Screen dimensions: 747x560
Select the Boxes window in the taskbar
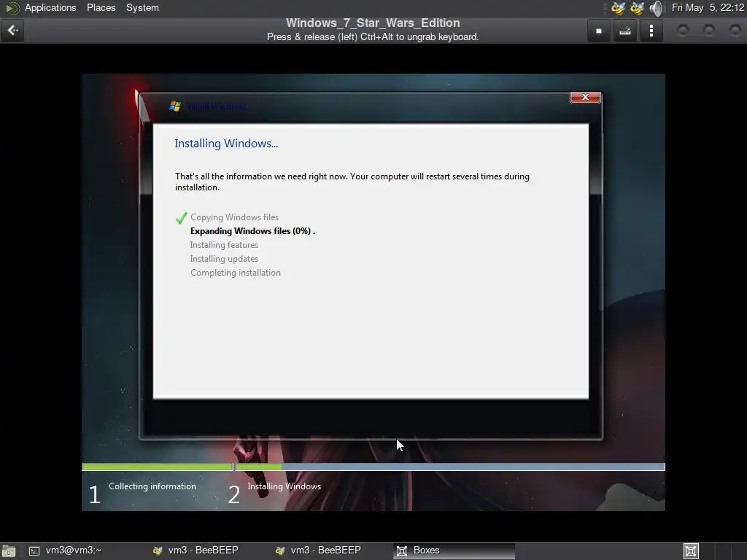click(454, 551)
